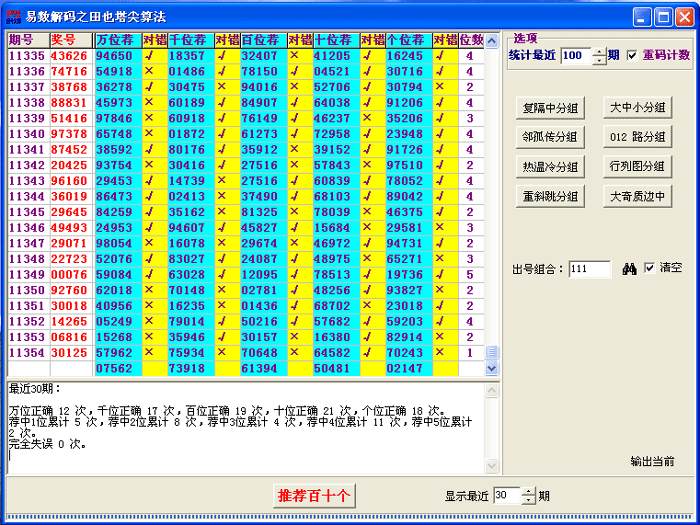This screenshot has width=700, height=525.
Task: Increase the 显示最近 value with up arrow
Action: point(528,491)
